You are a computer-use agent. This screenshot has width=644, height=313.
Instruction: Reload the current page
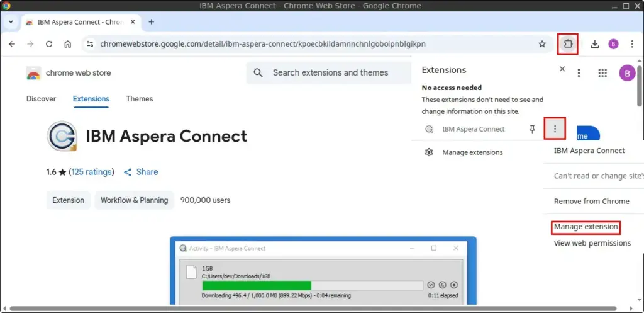[x=49, y=44]
